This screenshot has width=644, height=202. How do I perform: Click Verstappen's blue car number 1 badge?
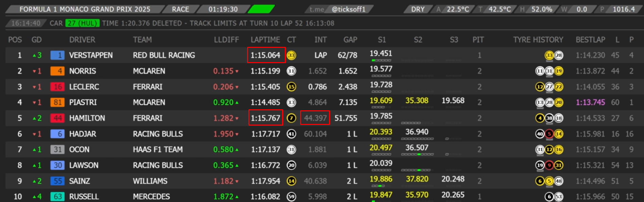(x=57, y=55)
